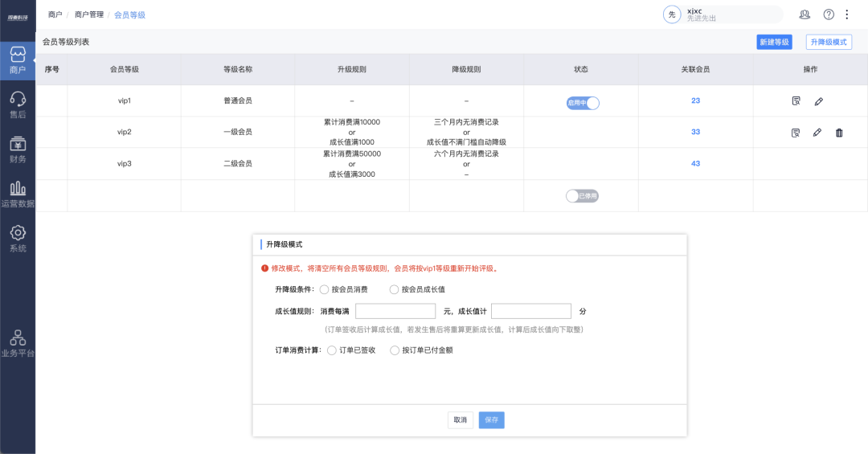Open the contacts icon in header
The image size is (868, 454).
[805, 15]
